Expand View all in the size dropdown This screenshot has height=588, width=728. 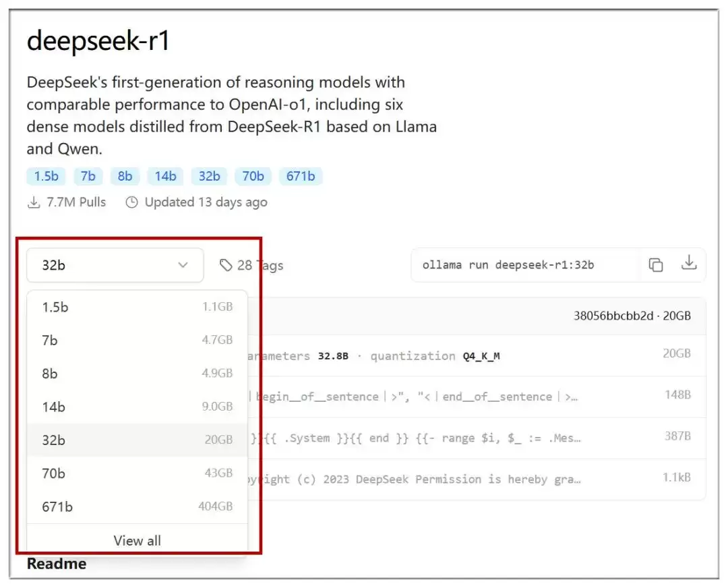coord(137,540)
